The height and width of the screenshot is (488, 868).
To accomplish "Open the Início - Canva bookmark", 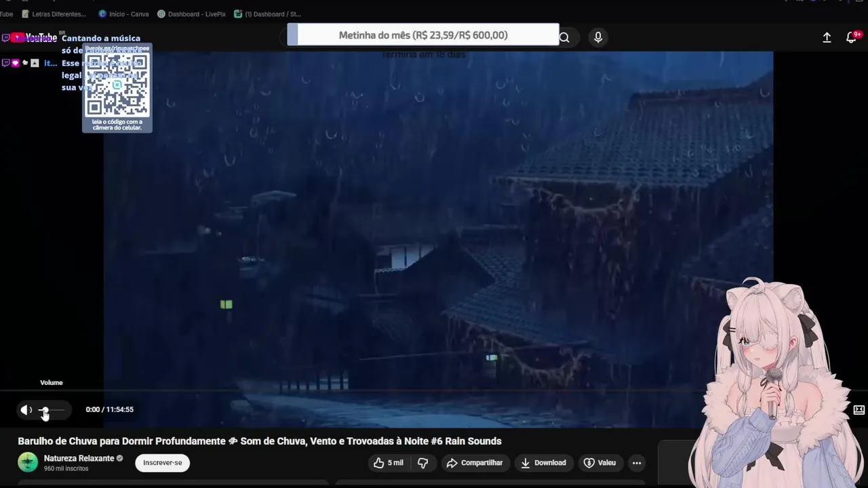I will (123, 14).
